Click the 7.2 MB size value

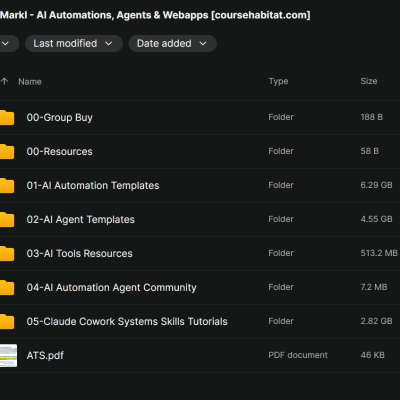(x=374, y=287)
